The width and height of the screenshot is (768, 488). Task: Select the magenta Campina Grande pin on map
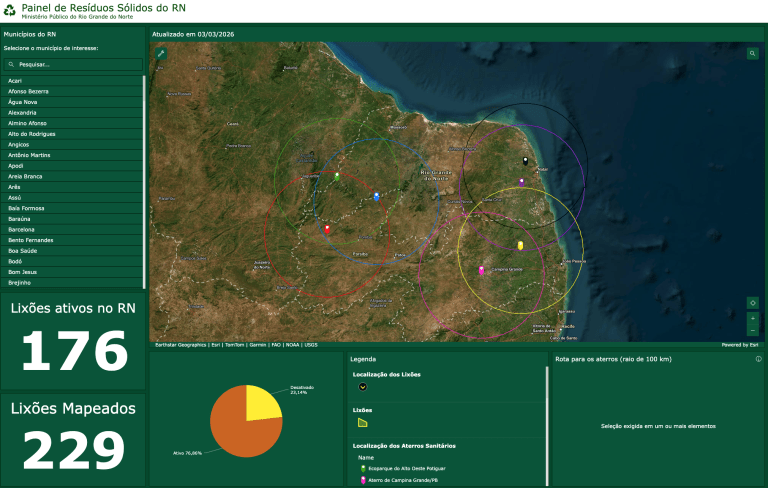point(481,270)
